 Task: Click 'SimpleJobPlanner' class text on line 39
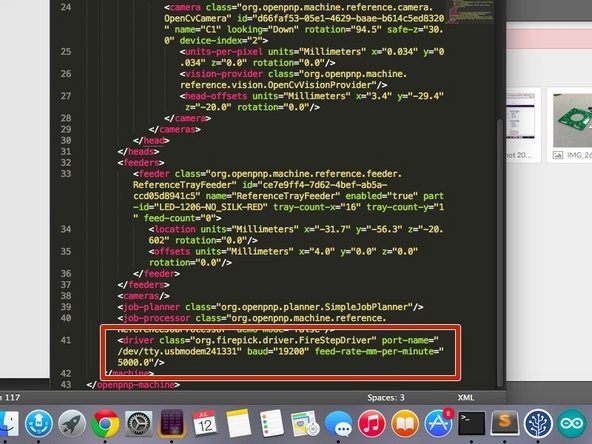367,307
